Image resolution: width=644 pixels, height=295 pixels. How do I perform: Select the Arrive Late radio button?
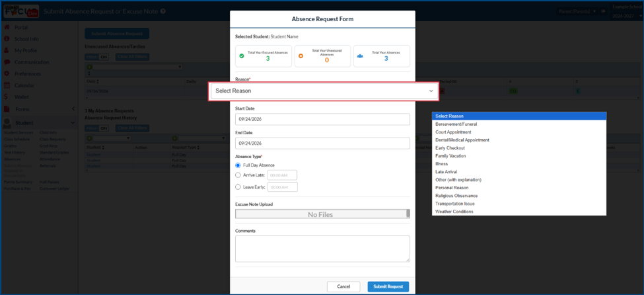tap(238, 175)
